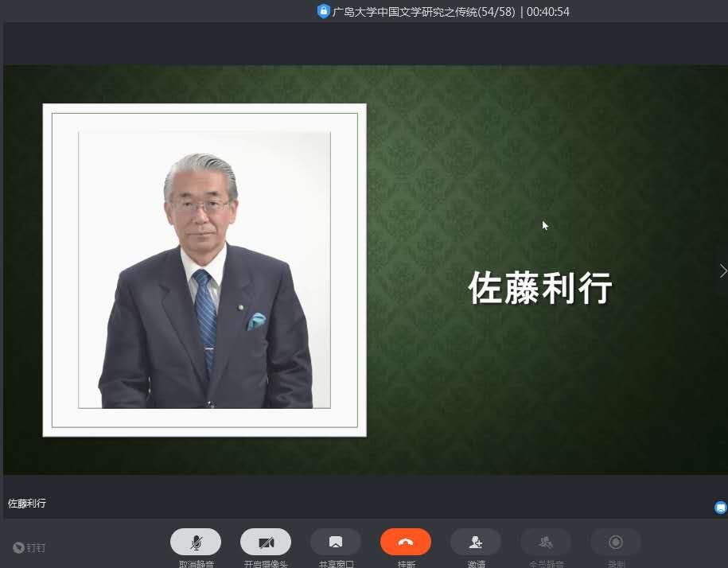Mute all attendees with 全员静音
This screenshot has height=568, width=728.
[546, 542]
